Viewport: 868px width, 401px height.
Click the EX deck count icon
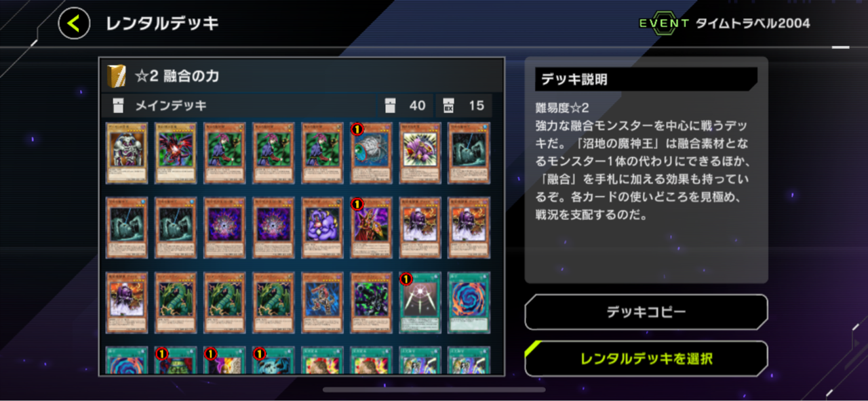pyautogui.click(x=448, y=106)
